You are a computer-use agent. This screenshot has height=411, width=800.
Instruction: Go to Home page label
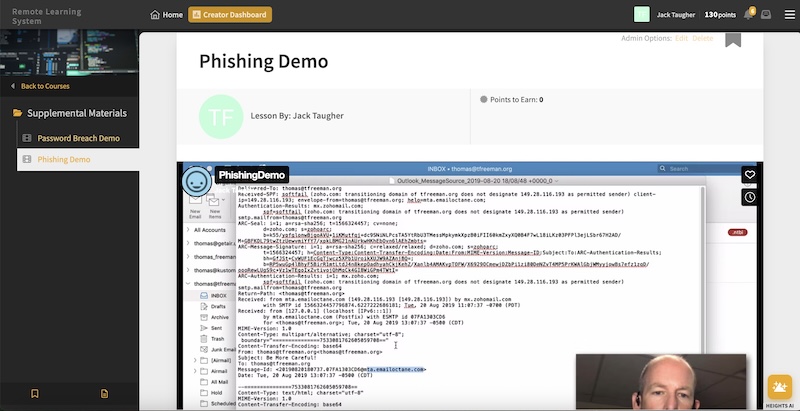point(172,15)
